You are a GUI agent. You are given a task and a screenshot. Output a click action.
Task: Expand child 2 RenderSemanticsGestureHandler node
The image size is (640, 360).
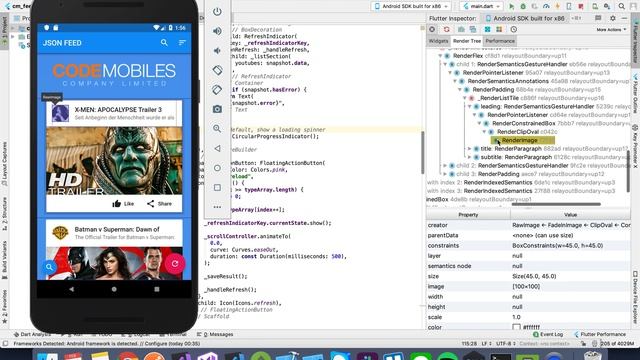pos(445,166)
